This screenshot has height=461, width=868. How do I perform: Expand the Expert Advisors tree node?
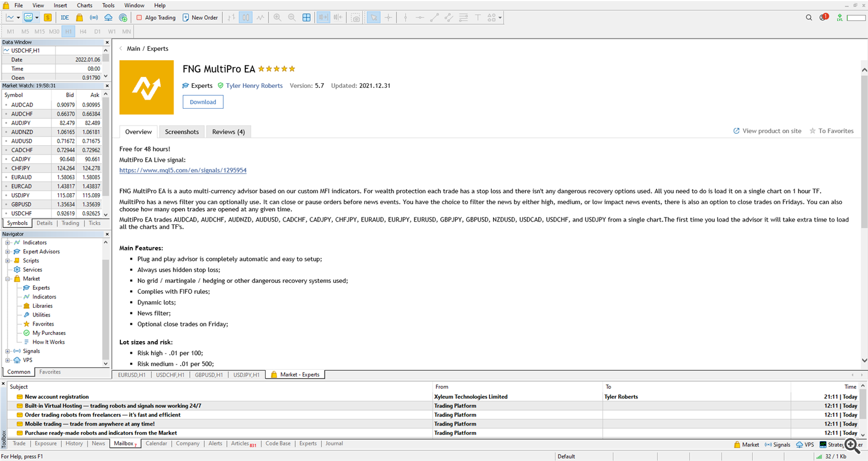[8, 252]
